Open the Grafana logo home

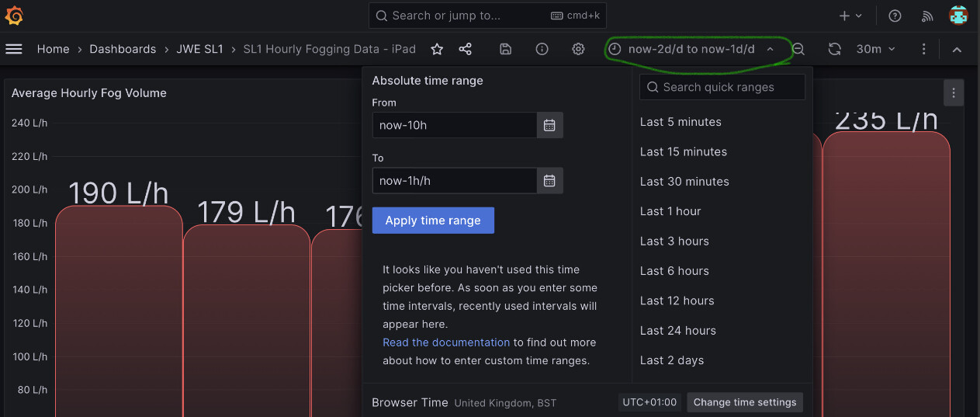tap(15, 16)
